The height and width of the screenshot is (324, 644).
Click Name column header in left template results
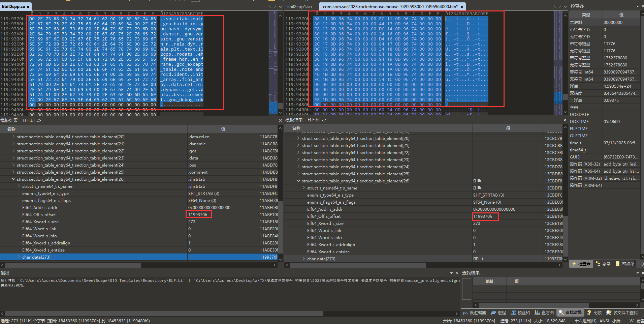click(x=94, y=129)
